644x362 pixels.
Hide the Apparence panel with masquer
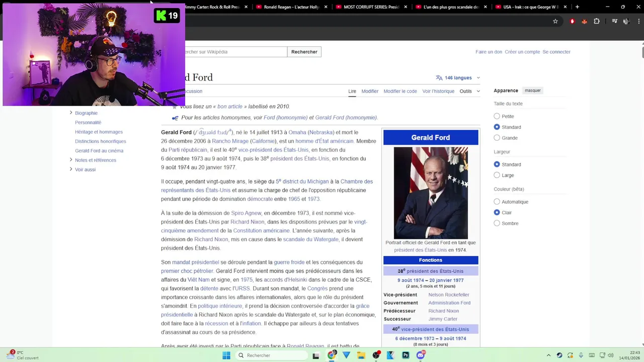(532, 90)
